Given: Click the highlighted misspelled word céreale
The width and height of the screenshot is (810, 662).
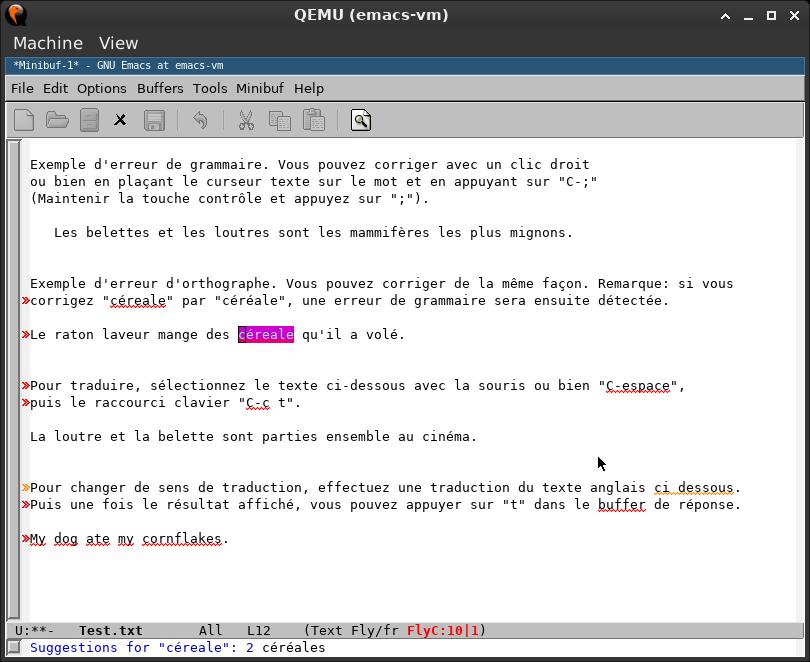Looking at the screenshot, I should pos(265,334).
